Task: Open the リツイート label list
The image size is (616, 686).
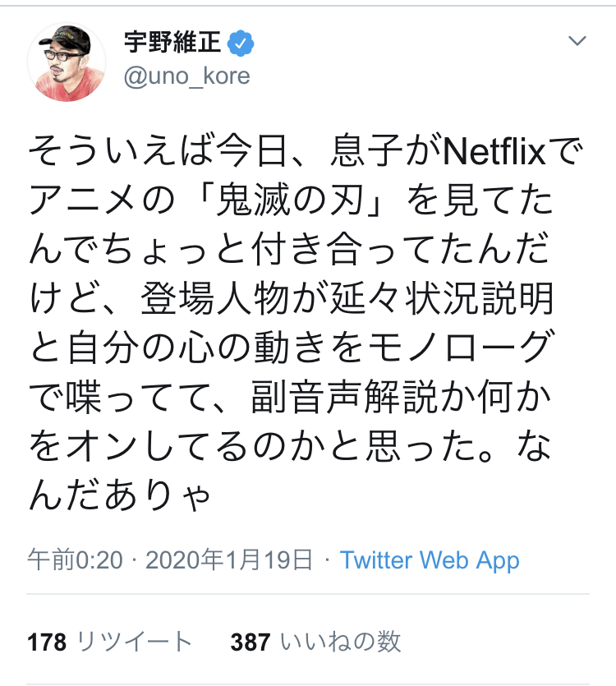Action: [134, 642]
